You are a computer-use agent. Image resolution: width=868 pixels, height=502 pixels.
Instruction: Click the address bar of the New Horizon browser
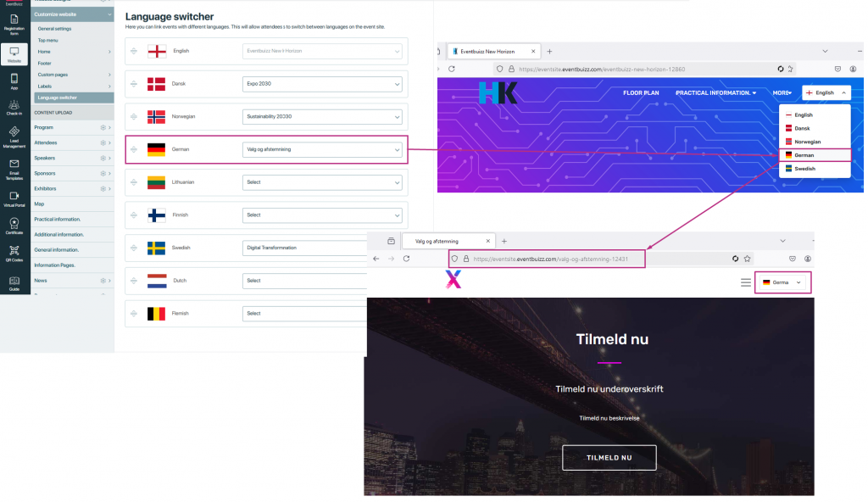coord(645,70)
